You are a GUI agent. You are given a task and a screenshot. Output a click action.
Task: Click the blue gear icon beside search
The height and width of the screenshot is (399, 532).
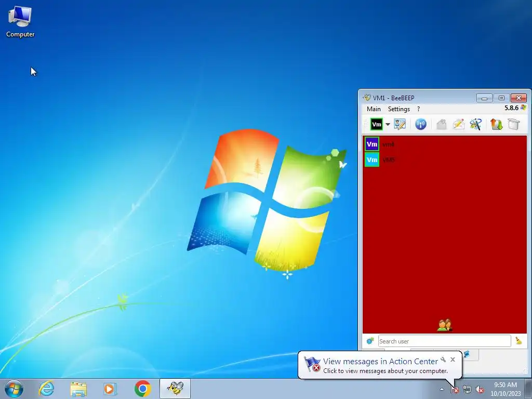pyautogui.click(x=370, y=341)
